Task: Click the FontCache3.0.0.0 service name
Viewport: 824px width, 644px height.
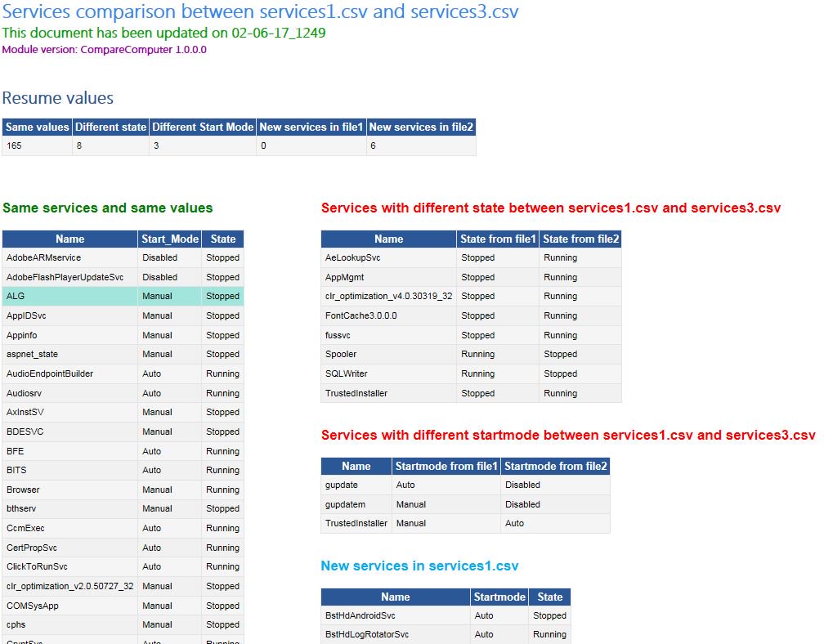Action: 361,315
